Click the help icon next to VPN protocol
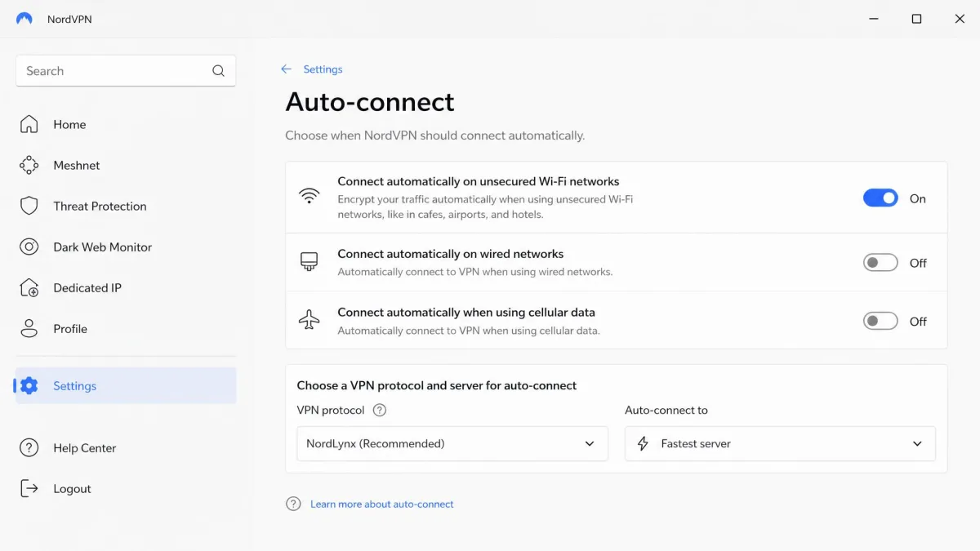The width and height of the screenshot is (980, 551). [379, 410]
